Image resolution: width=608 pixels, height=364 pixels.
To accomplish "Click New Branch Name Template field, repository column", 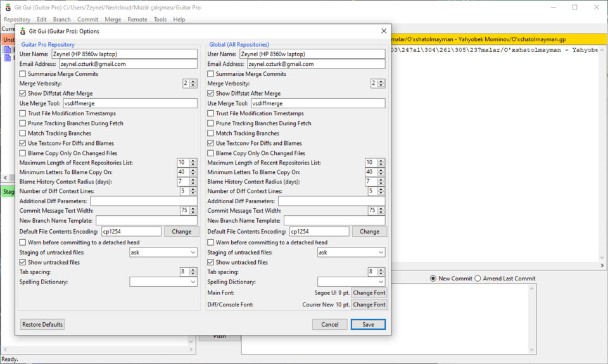I will coord(146,220).
